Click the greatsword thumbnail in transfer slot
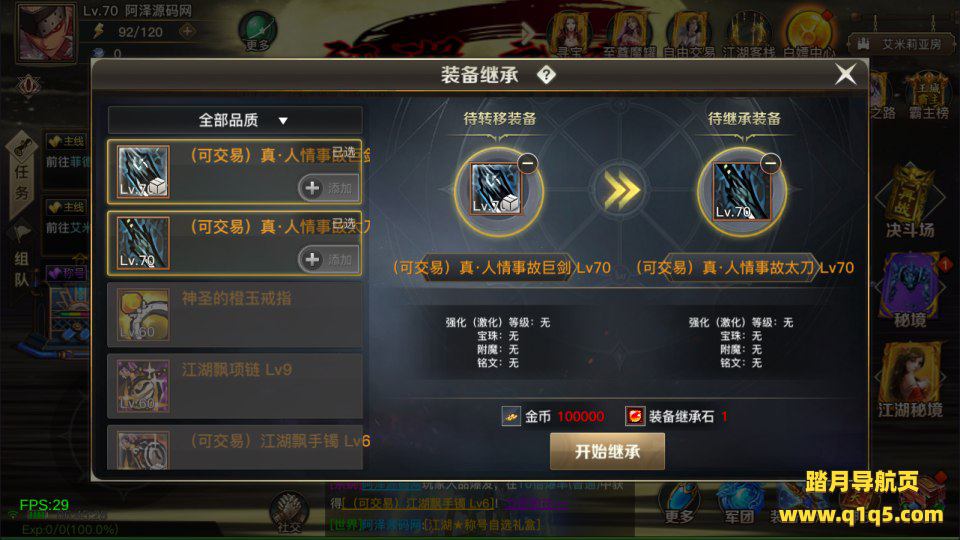The height and width of the screenshot is (540, 960). [x=496, y=189]
